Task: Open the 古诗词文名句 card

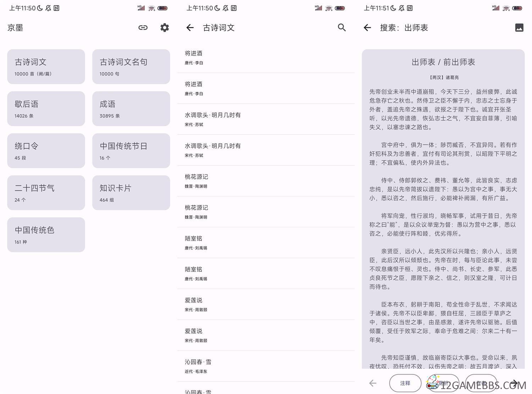Action: pos(131,67)
